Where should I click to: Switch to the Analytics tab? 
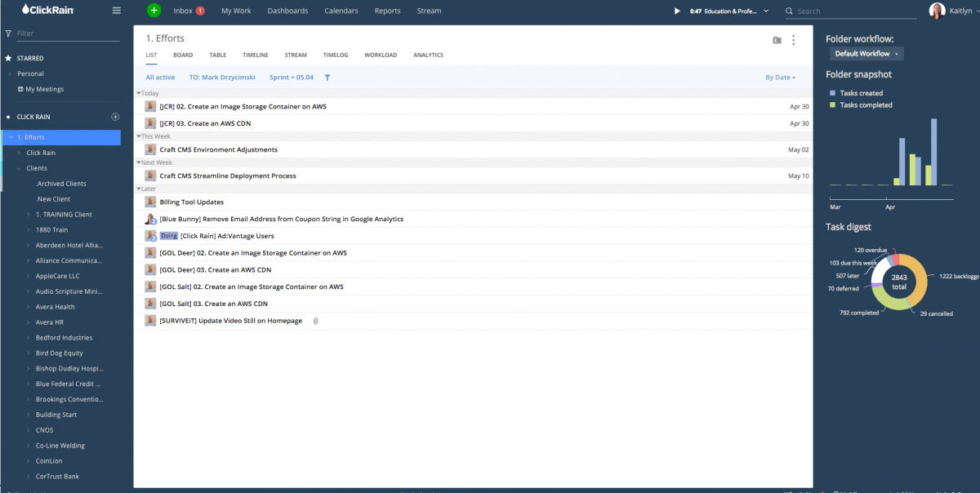pos(429,55)
